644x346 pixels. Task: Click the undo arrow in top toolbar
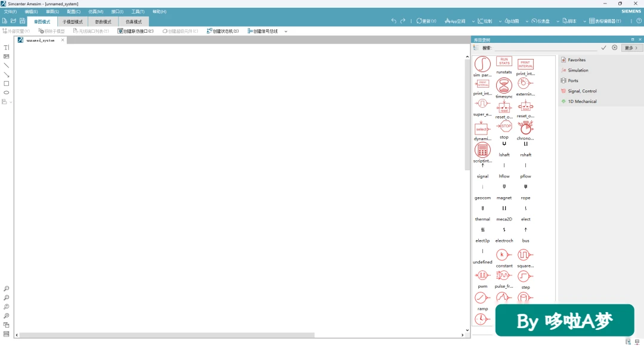pyautogui.click(x=394, y=21)
